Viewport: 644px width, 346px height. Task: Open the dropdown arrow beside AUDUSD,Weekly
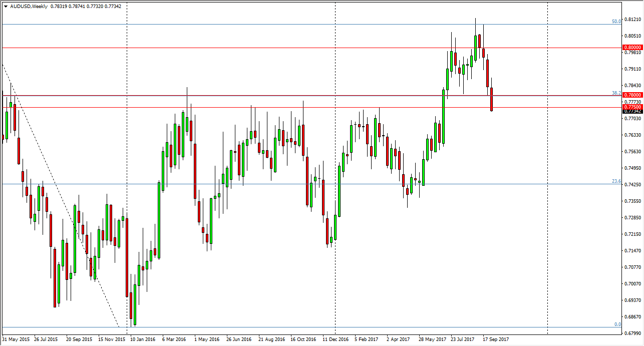coord(6,7)
